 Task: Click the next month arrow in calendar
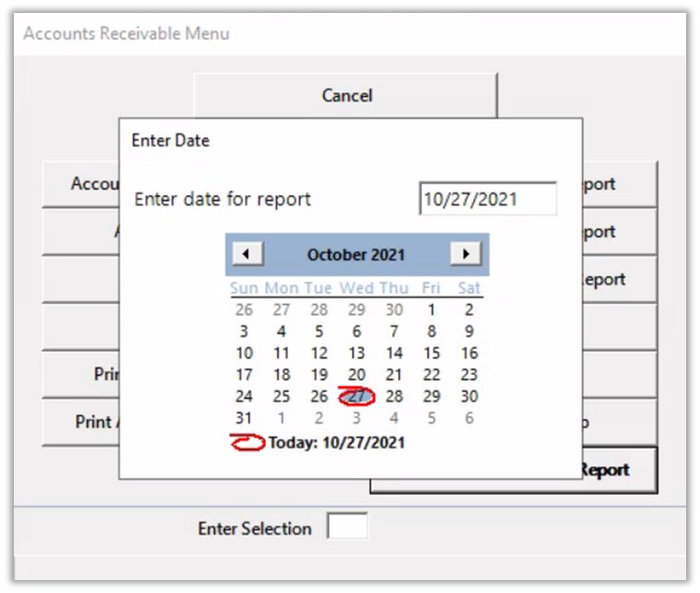[465, 254]
